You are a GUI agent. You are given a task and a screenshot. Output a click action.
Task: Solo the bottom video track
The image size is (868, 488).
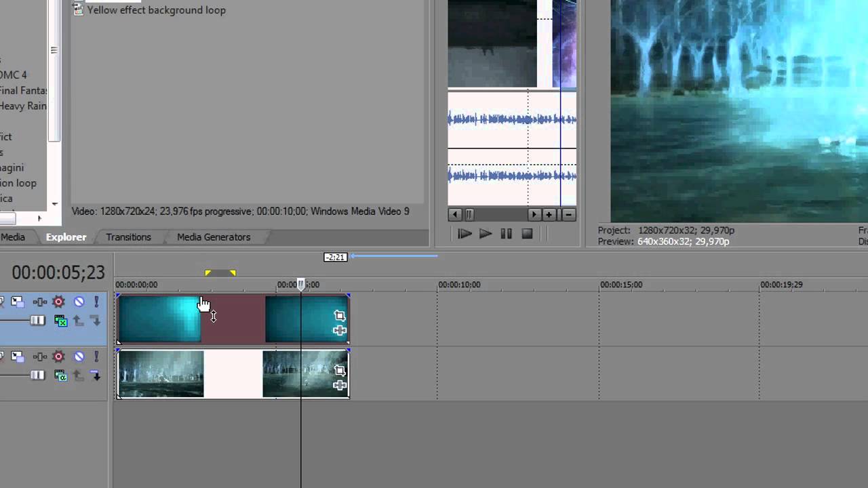pyautogui.click(x=96, y=357)
